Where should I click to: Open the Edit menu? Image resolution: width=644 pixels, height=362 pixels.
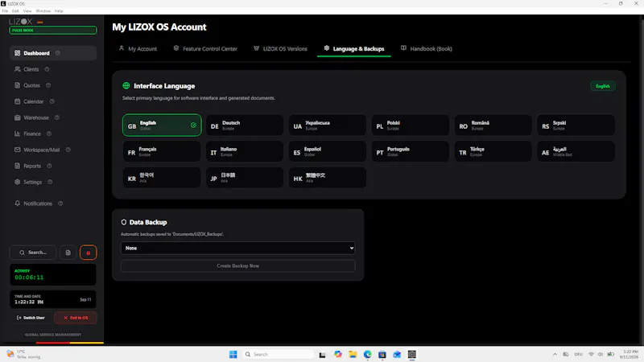15,11
